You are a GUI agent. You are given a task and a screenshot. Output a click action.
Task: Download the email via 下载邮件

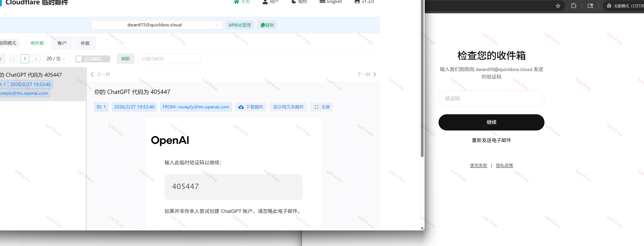point(251,107)
